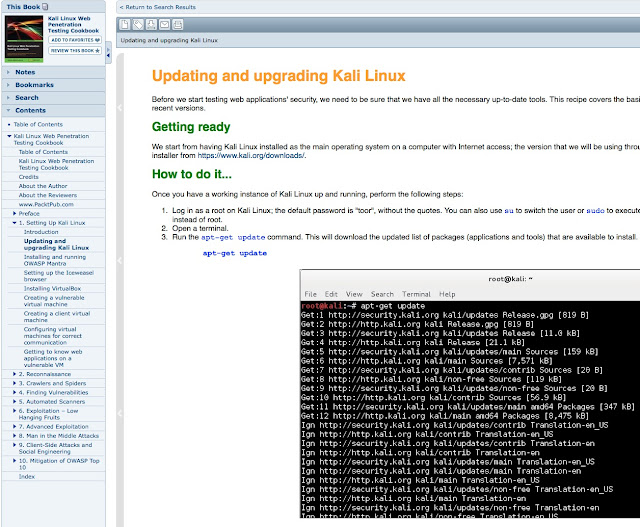Screen dimensions: 640x527
Task: Expand the Notes panel
Action: tap(53, 72)
